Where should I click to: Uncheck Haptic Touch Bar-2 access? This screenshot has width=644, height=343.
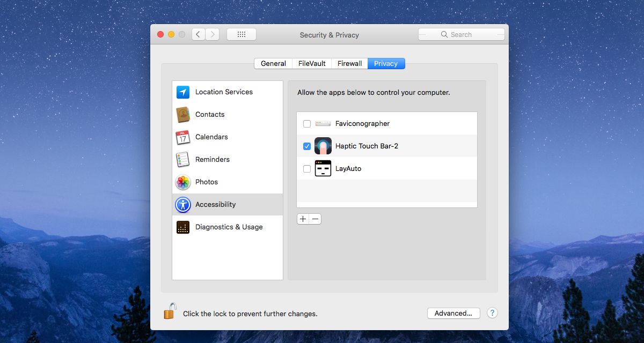(x=307, y=146)
